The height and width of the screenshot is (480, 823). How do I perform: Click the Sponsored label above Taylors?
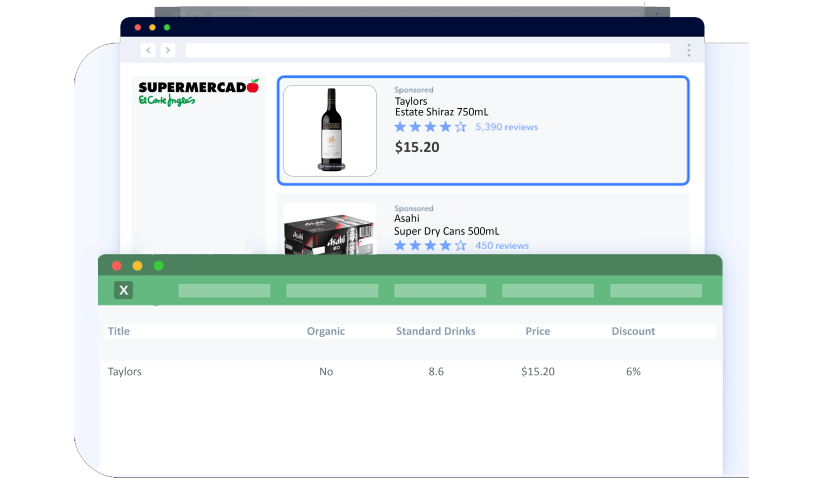414,90
